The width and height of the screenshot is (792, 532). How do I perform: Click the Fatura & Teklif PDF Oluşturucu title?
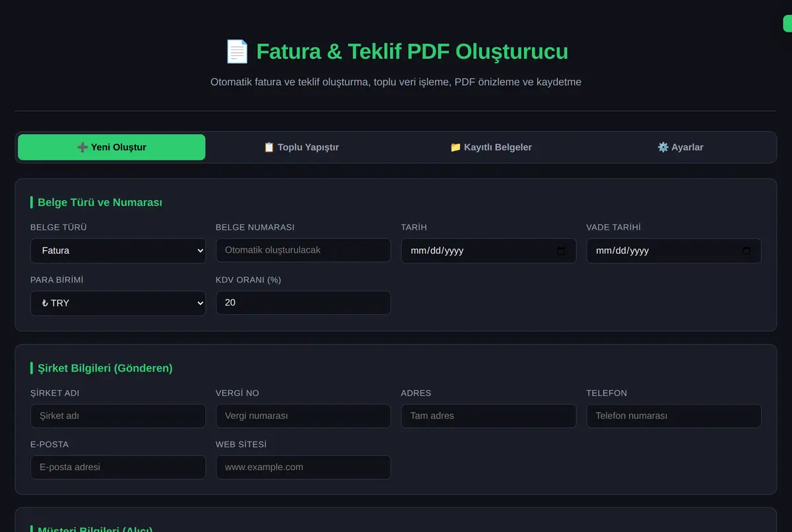412,51
